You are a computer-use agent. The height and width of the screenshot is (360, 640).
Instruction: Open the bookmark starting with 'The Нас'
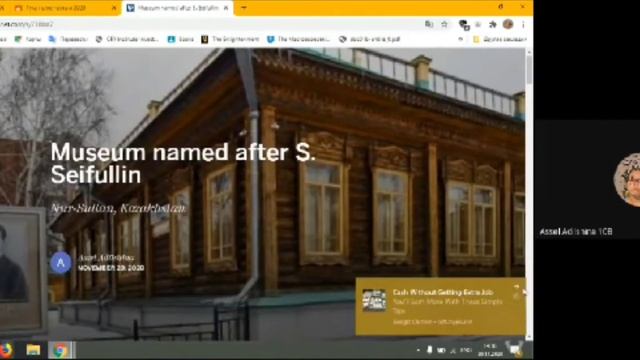(x=298, y=39)
